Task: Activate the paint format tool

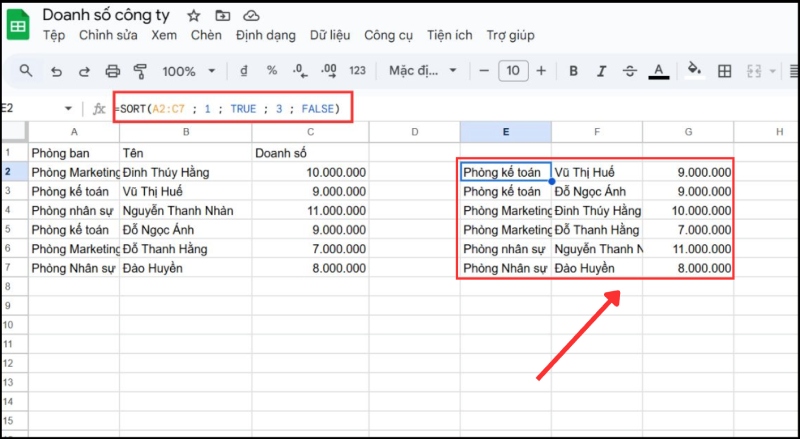Action: [x=140, y=71]
